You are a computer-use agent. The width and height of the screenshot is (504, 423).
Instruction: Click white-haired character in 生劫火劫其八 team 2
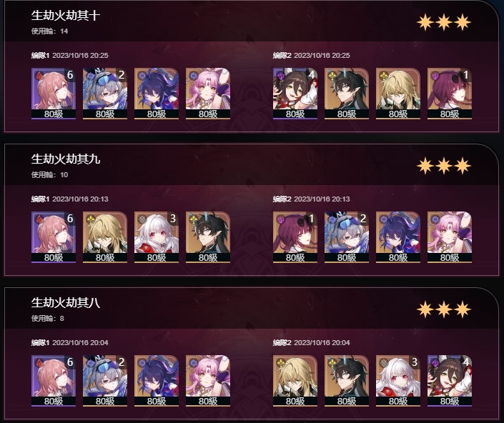tap(398, 381)
